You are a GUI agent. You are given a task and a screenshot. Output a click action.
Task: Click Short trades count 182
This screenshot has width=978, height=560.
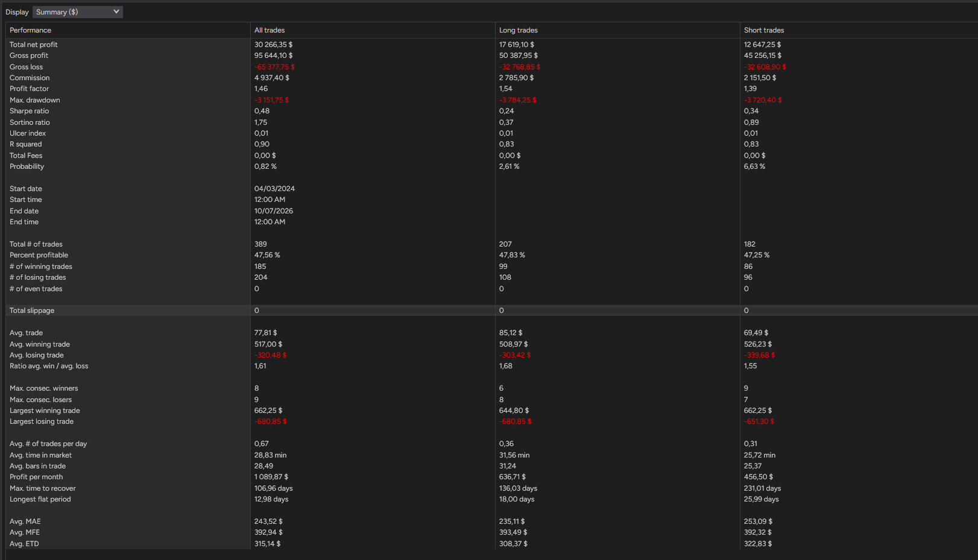[x=749, y=244]
